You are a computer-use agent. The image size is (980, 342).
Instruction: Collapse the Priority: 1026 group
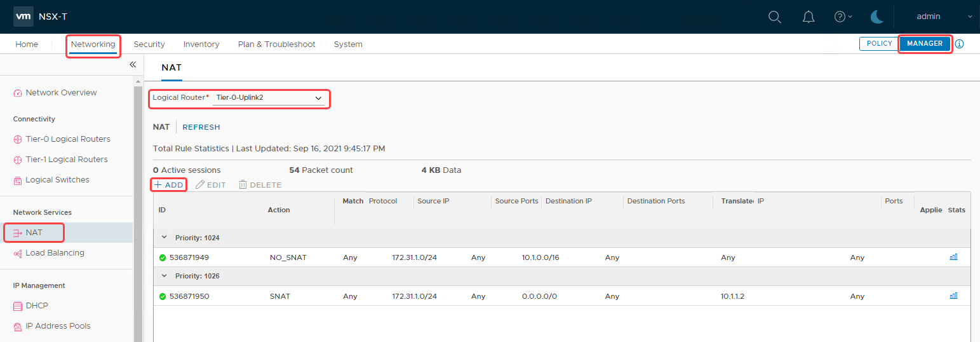coord(164,276)
